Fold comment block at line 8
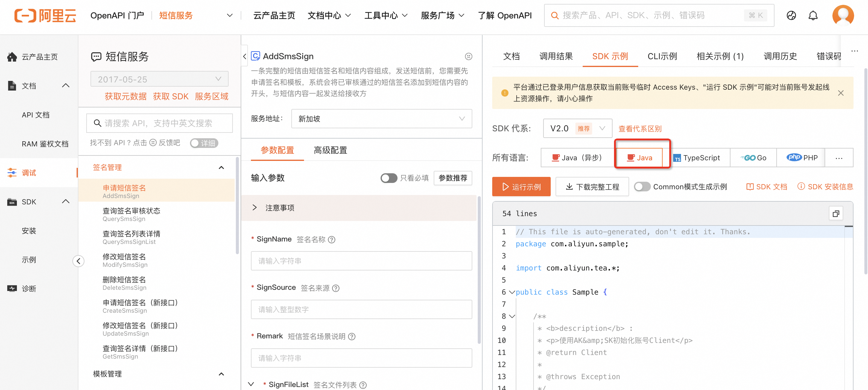Screen dimensions: 868x390 coord(512,316)
